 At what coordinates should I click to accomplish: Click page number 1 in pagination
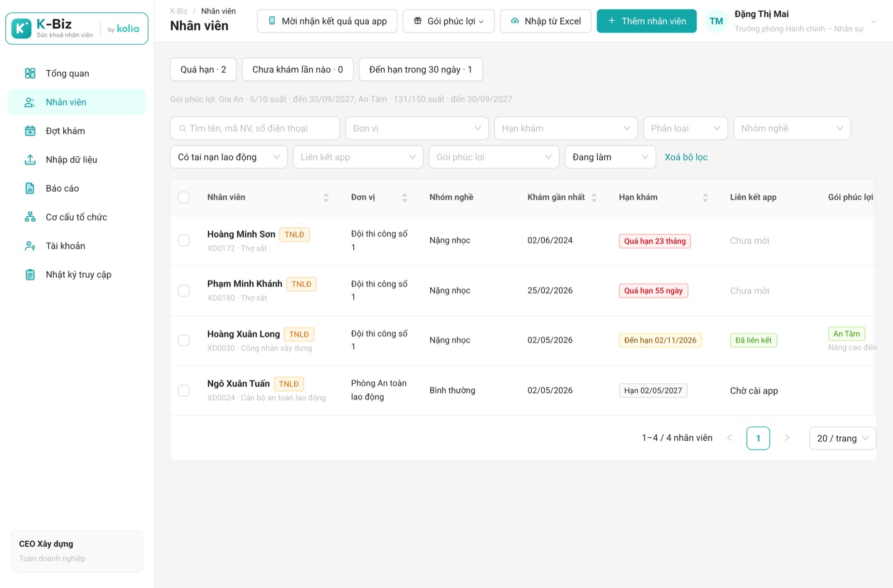pos(758,438)
